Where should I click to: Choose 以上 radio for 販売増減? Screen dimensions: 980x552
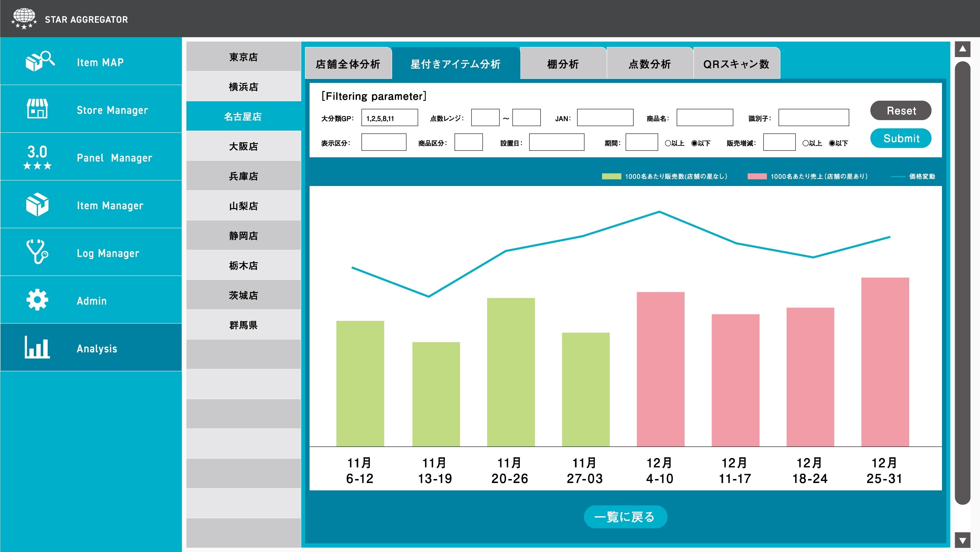[x=806, y=143]
